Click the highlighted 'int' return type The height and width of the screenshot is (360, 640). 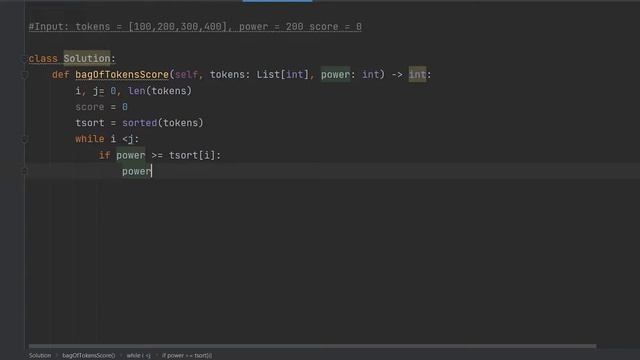coord(417,74)
